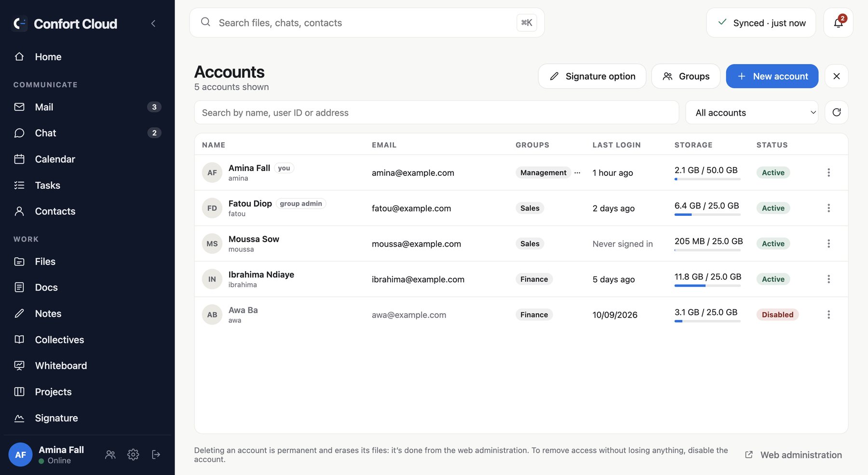This screenshot has width=868, height=475.
Task: Click the Finance tag in Awa's row
Action: [534, 315]
